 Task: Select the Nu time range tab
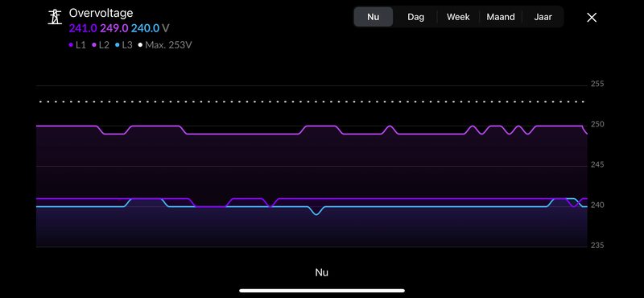374,17
